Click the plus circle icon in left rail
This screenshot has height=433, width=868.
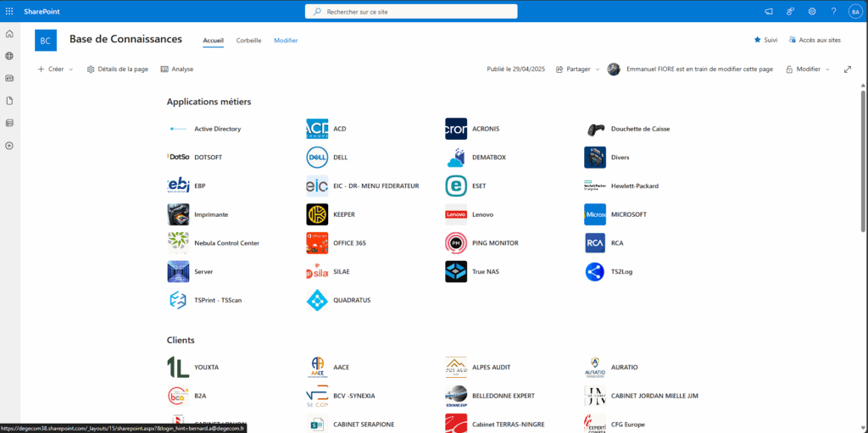pos(9,146)
